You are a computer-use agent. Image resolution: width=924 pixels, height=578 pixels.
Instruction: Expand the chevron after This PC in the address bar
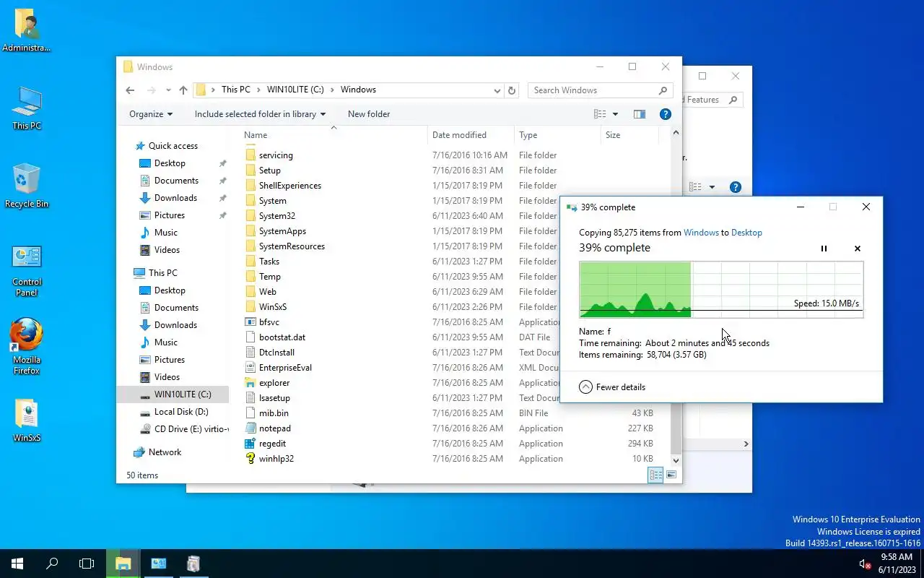point(258,90)
